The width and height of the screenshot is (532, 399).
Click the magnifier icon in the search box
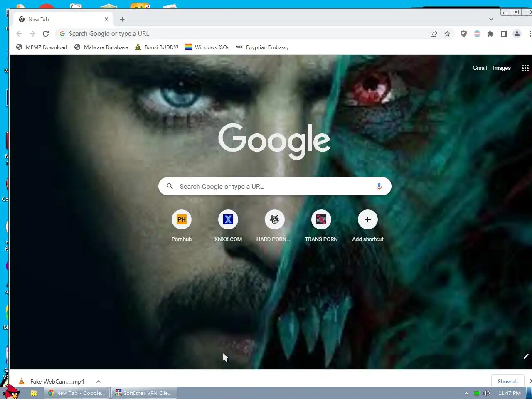[170, 186]
